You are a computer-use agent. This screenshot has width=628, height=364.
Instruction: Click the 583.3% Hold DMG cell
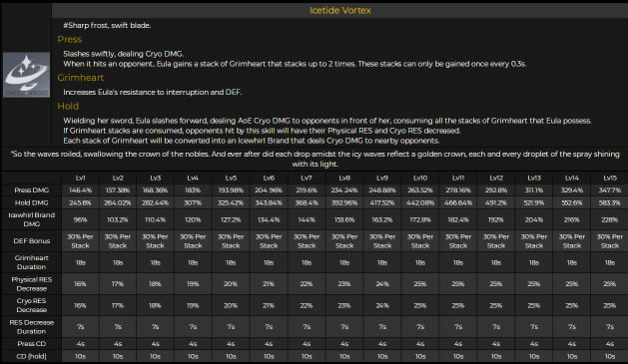tap(610, 202)
